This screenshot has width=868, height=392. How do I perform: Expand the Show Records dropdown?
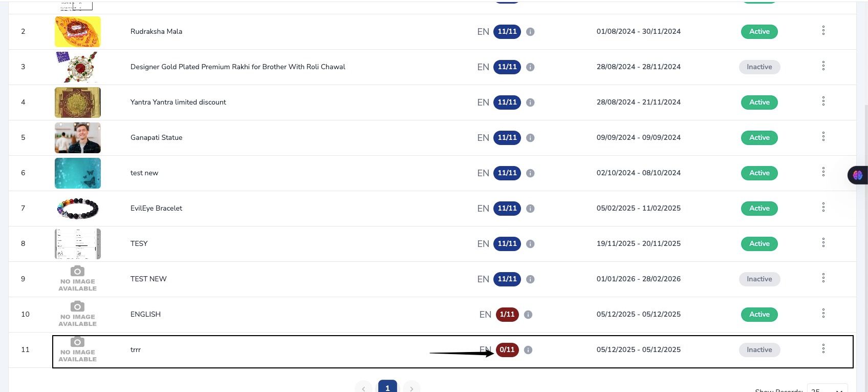click(827, 389)
